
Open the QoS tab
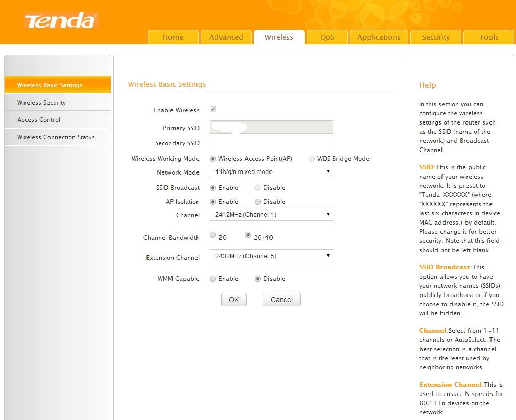coord(327,37)
